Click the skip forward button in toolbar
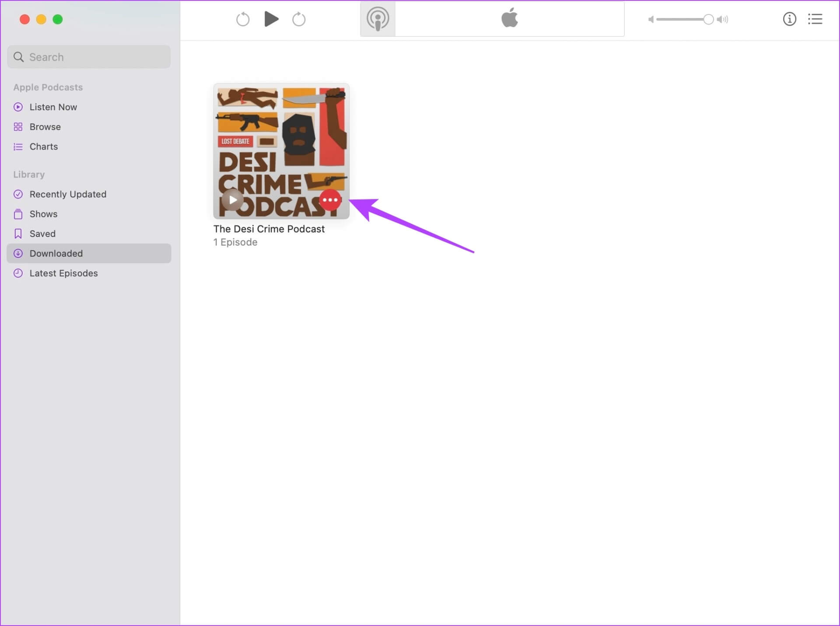 [299, 19]
